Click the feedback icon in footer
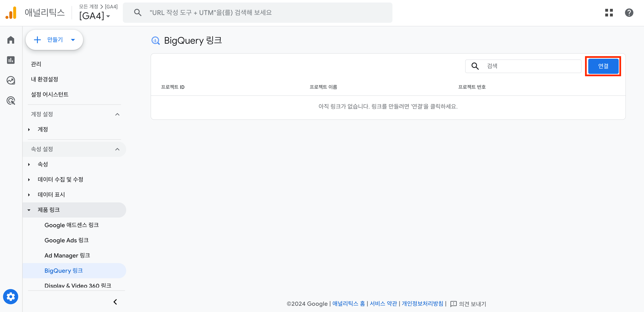The width and height of the screenshot is (644, 312). point(453,304)
